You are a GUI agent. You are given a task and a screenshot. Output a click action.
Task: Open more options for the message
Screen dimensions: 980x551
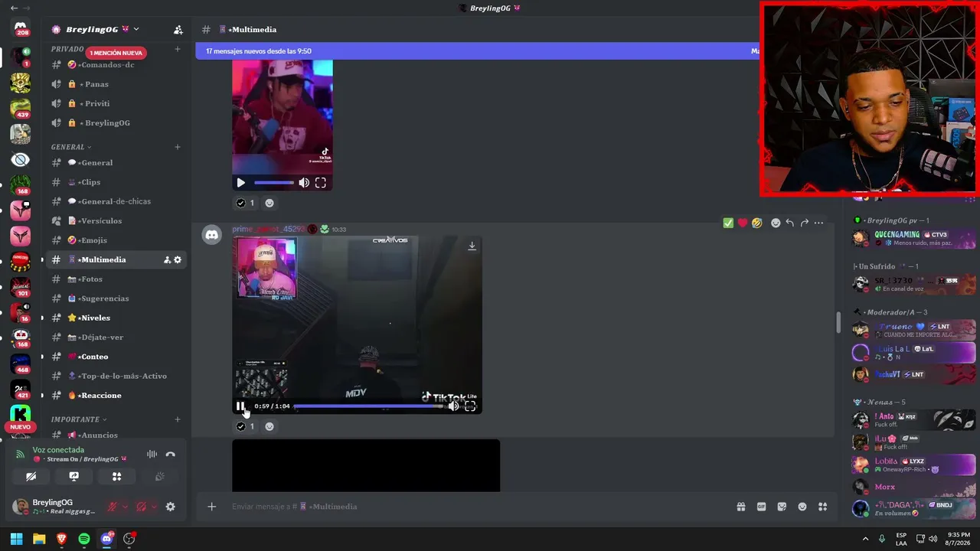pyautogui.click(x=819, y=223)
